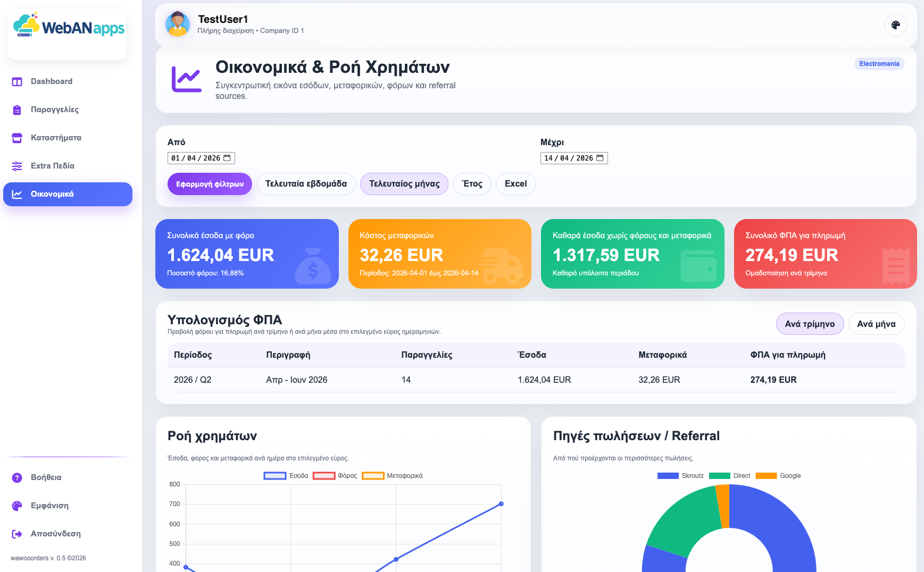Screen dimensions: 924x572
Task: Toggle Skroutz in referral chart legend
Action: (x=680, y=476)
